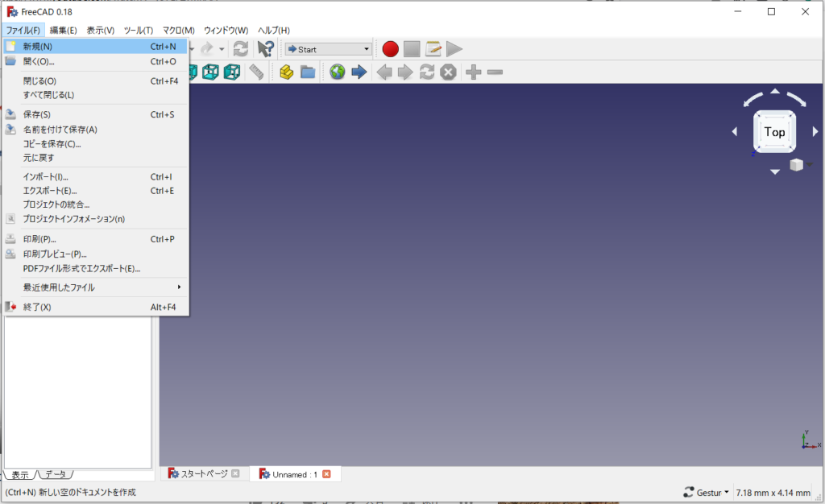
Task: Click the red macro record button
Action: click(391, 49)
